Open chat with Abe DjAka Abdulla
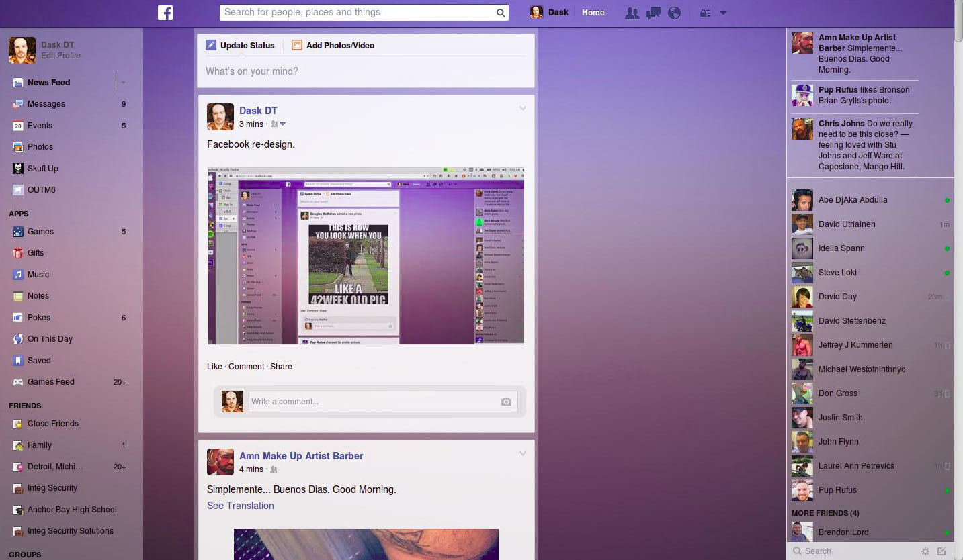Image resolution: width=963 pixels, height=560 pixels. coord(870,200)
